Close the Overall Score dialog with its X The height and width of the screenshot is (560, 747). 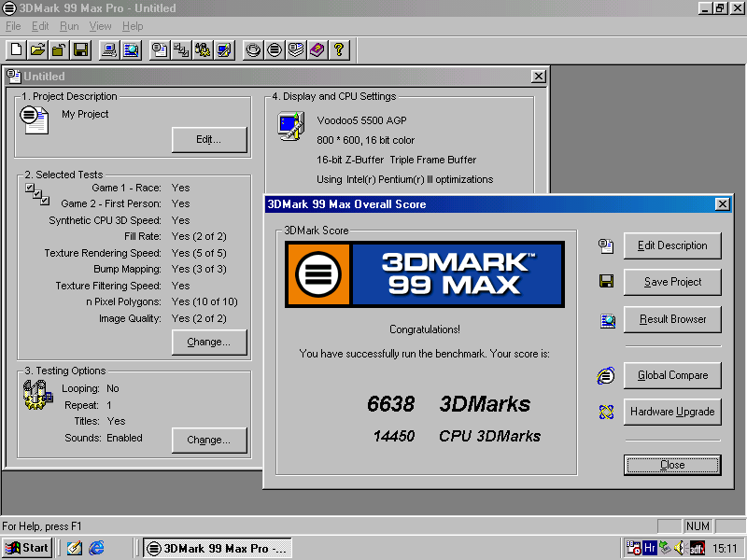(722, 204)
